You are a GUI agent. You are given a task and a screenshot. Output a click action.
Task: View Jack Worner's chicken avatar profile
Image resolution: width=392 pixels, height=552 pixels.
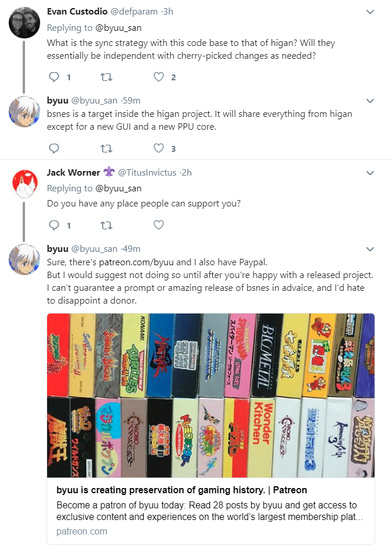pyautogui.click(x=24, y=183)
